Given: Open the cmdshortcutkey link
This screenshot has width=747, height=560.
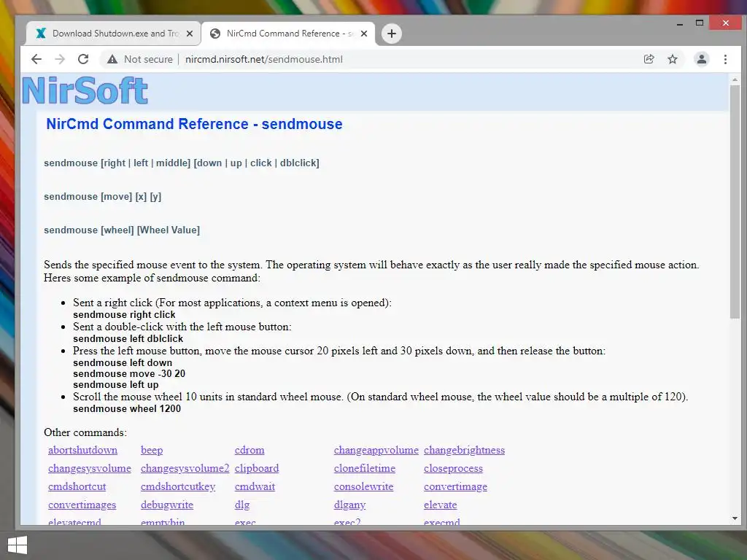Looking at the screenshot, I should pos(178,486).
